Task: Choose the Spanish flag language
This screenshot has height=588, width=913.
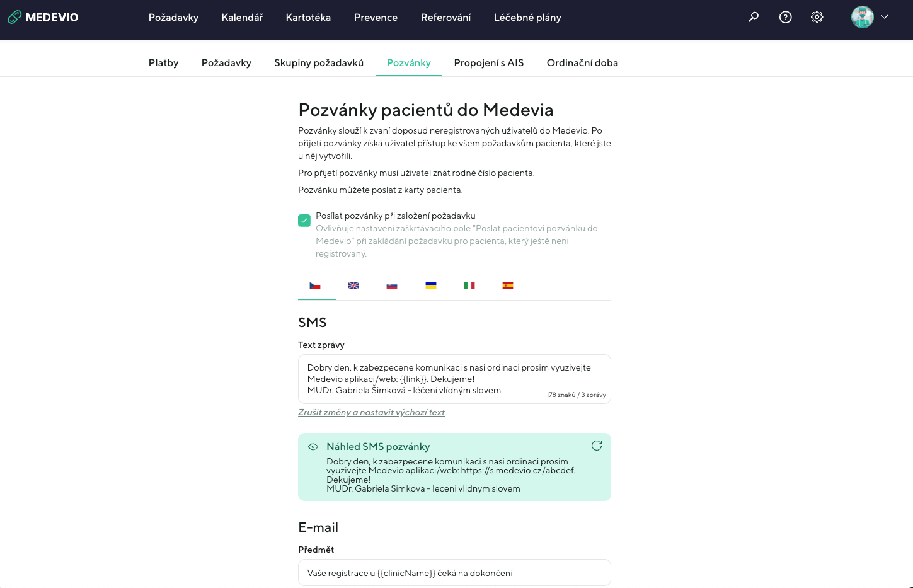Action: tap(508, 285)
